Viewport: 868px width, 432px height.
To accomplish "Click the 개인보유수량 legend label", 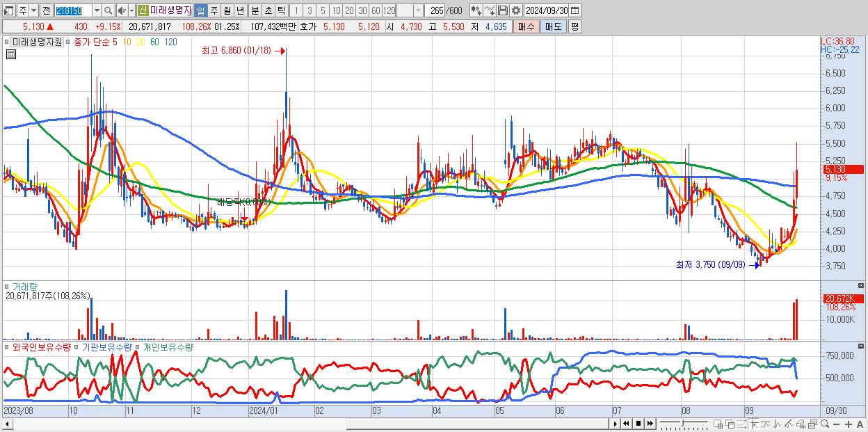I will tap(168, 347).
